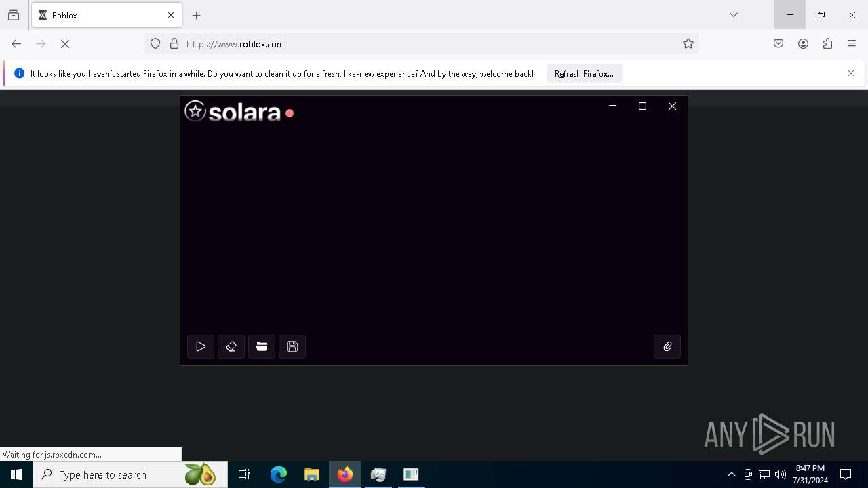Go back one page in Firefox
This screenshot has height=488, width=868.
pyautogui.click(x=16, y=44)
